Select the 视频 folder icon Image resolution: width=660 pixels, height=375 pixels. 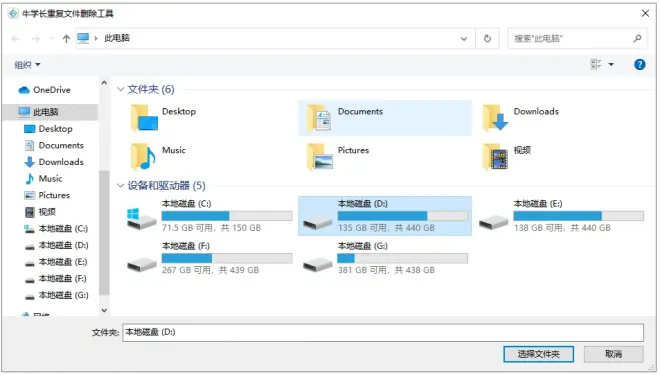495,157
